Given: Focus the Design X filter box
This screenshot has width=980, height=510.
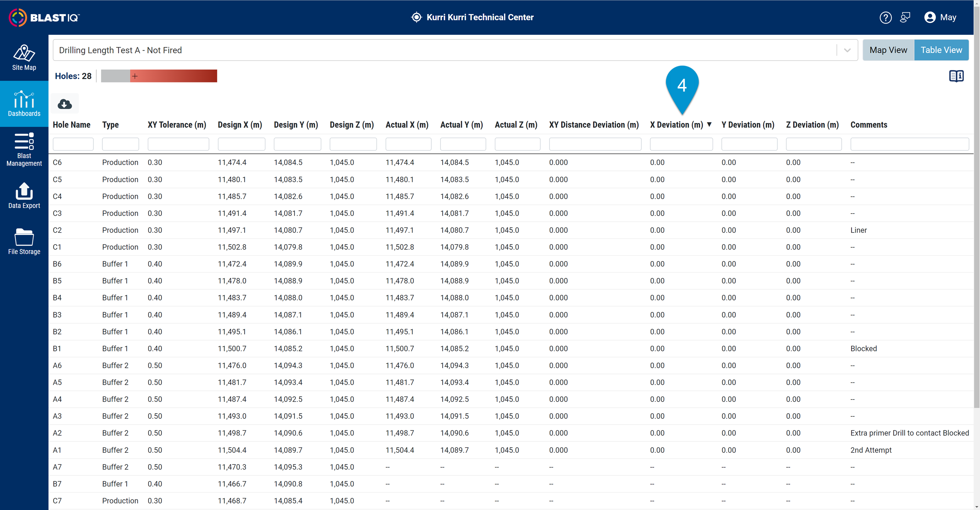Looking at the screenshot, I should coord(242,144).
